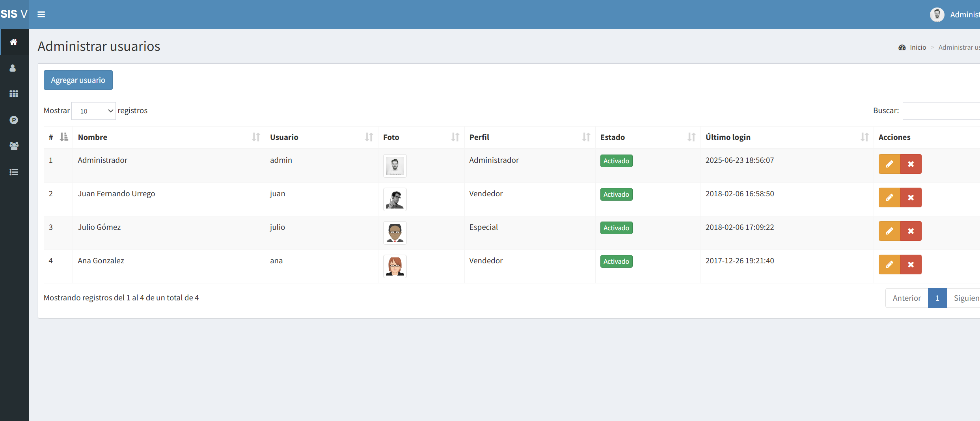The width and height of the screenshot is (980, 421).
Task: Edit the Administrador user with pencil button
Action: click(x=889, y=164)
